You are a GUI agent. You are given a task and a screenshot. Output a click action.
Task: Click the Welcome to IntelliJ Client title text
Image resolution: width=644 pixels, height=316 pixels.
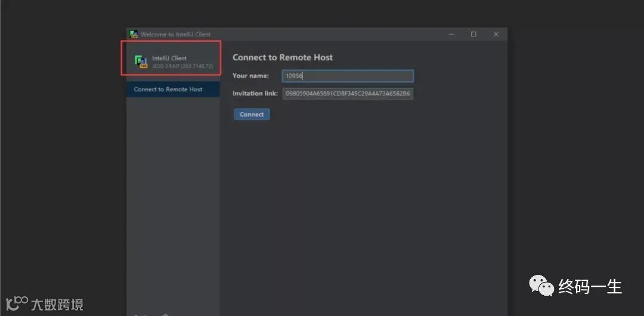(175, 35)
